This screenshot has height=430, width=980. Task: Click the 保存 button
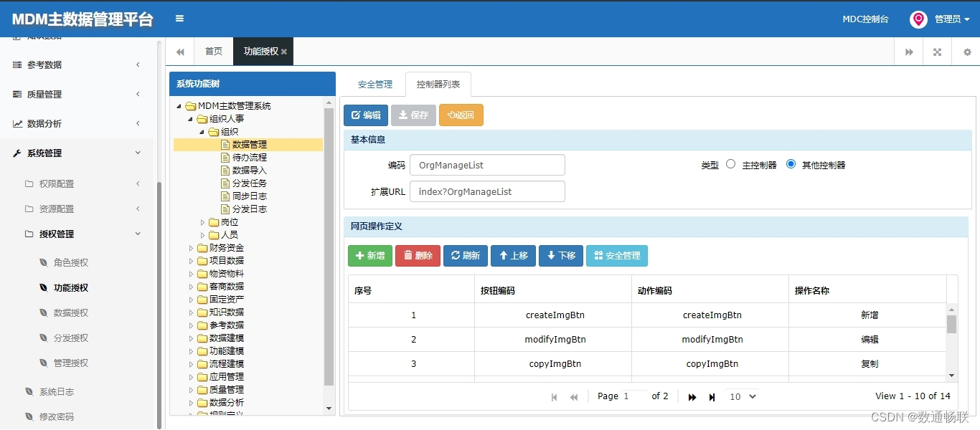pos(413,115)
